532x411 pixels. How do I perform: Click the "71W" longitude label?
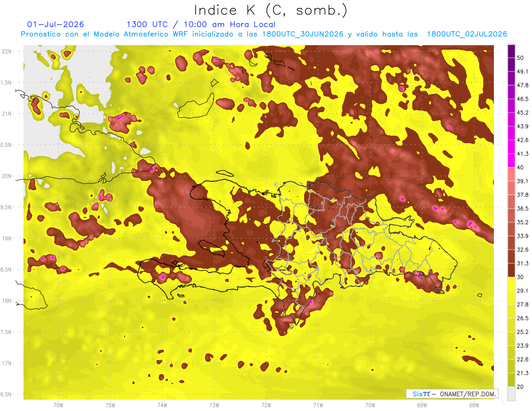[x=318, y=405]
